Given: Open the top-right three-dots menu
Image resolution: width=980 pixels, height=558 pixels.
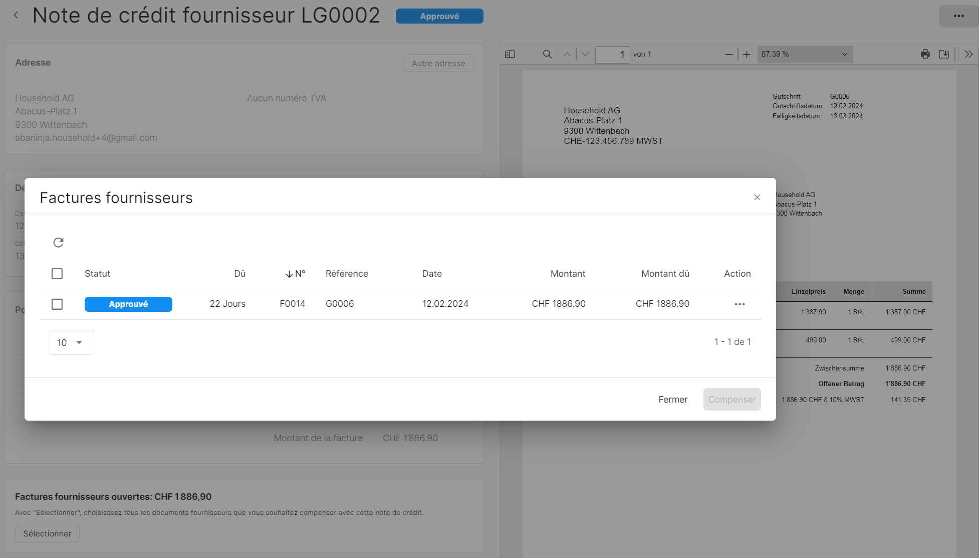Looking at the screenshot, I should coord(958,16).
